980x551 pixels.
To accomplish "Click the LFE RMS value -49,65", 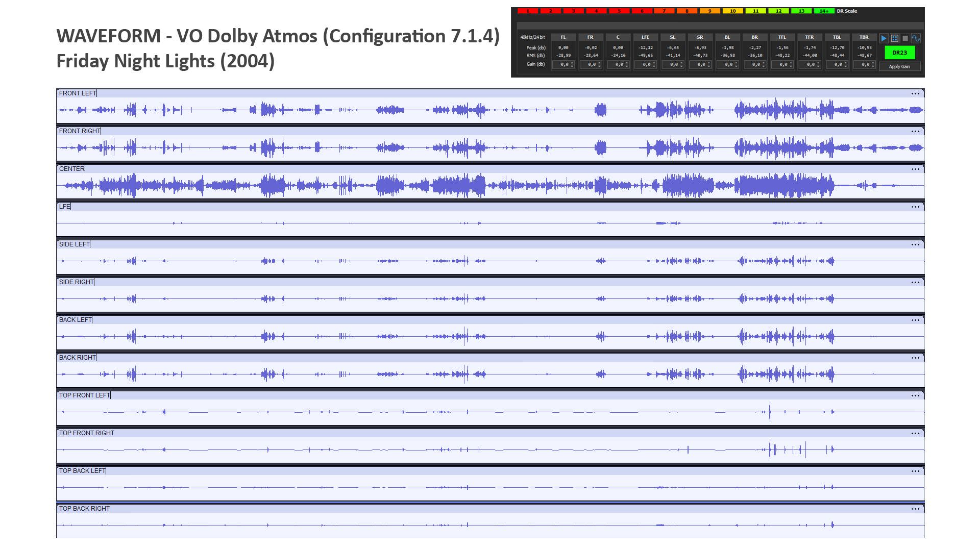I will coord(646,56).
